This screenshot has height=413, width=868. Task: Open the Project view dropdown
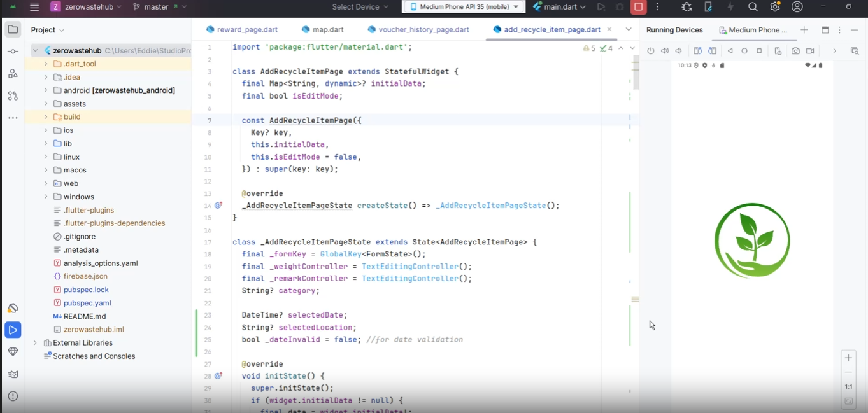point(48,30)
